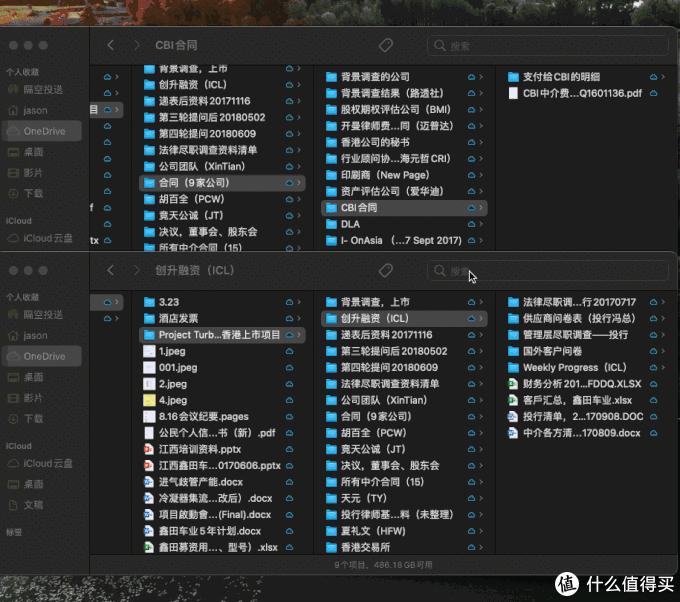Image resolution: width=680 pixels, height=602 pixels.
Task: Open 影片 in lower window sidebar
Action: 26,398
